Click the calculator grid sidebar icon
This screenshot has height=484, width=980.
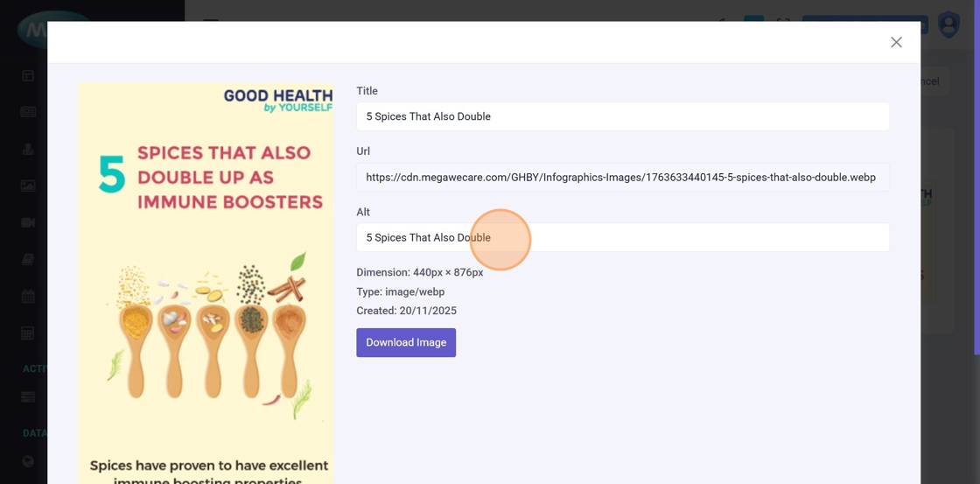(x=28, y=333)
